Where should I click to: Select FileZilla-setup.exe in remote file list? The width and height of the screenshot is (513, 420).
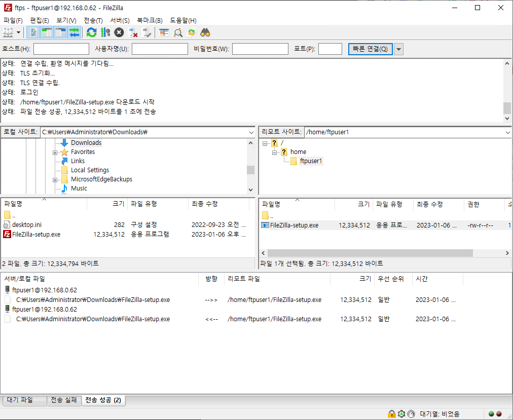pos(385,225)
